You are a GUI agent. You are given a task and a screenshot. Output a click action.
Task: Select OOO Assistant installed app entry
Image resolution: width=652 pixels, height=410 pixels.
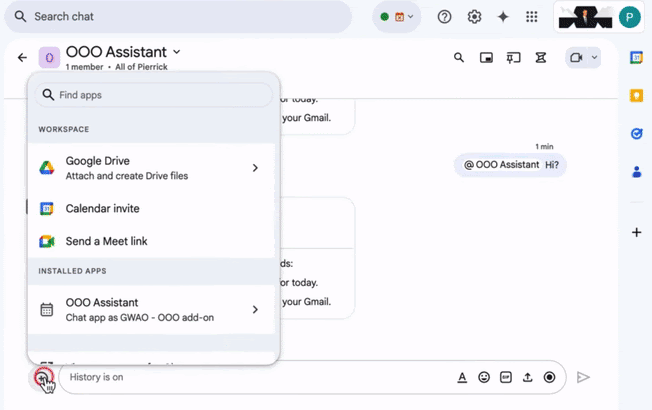click(x=151, y=310)
